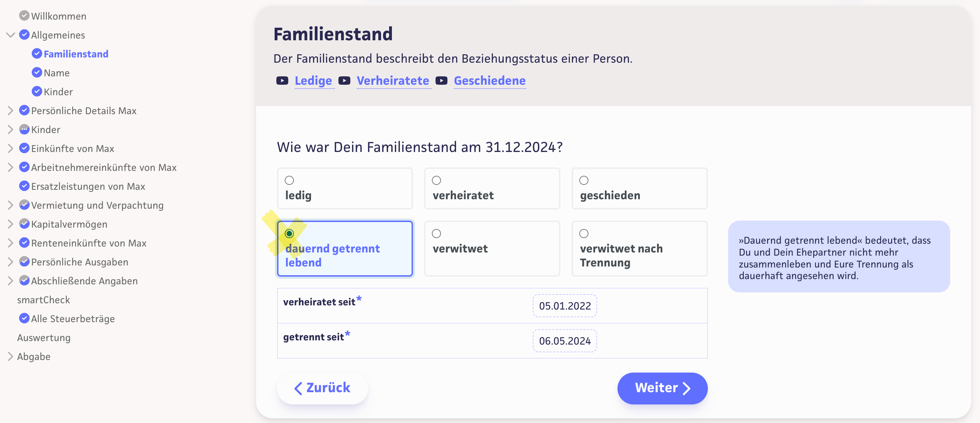
Task: Click the checkmark icon beside Name
Action: (x=37, y=72)
